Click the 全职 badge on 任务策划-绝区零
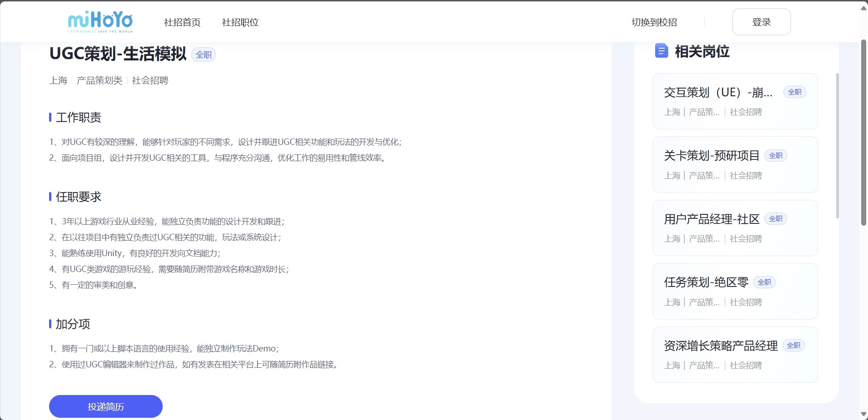 pos(764,282)
